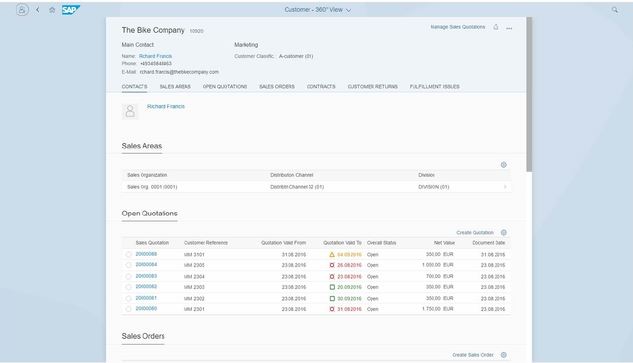Click net value 1.750,00 EUR cell
The width and height of the screenshot is (633, 363).
coord(438,309)
